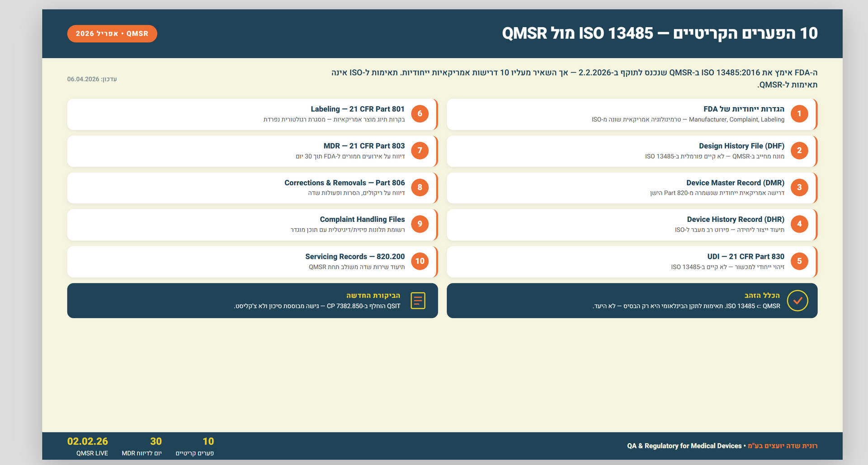Click the yellow document icon beside הביקורת החדשה
Viewport: 868px width, 465px height.
(418, 300)
